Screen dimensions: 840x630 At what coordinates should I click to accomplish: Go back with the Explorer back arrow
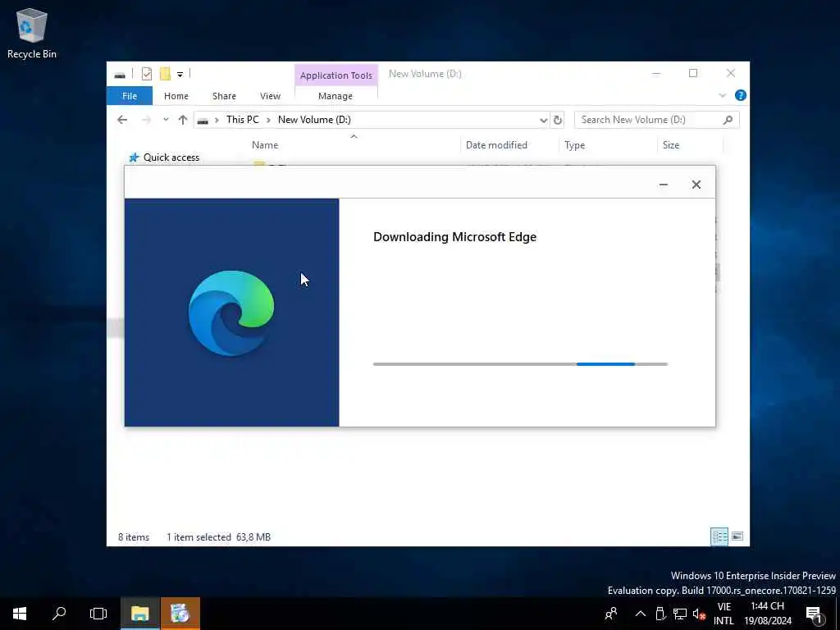click(122, 120)
